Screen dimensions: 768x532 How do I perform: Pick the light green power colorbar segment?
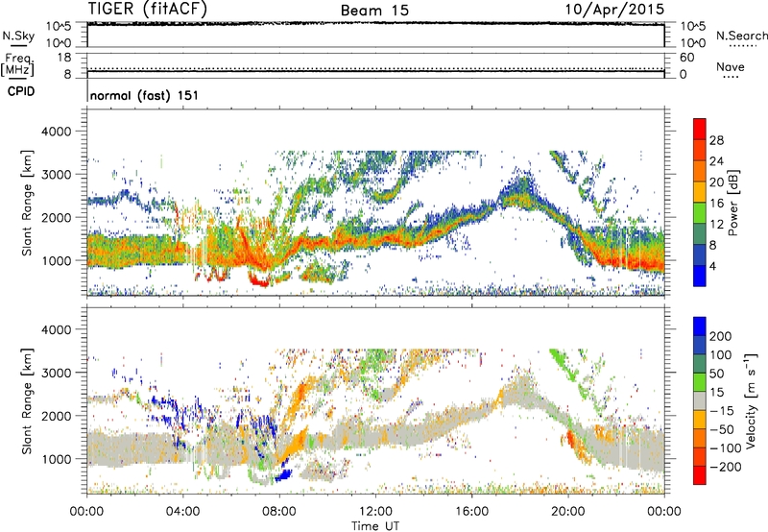click(x=700, y=213)
